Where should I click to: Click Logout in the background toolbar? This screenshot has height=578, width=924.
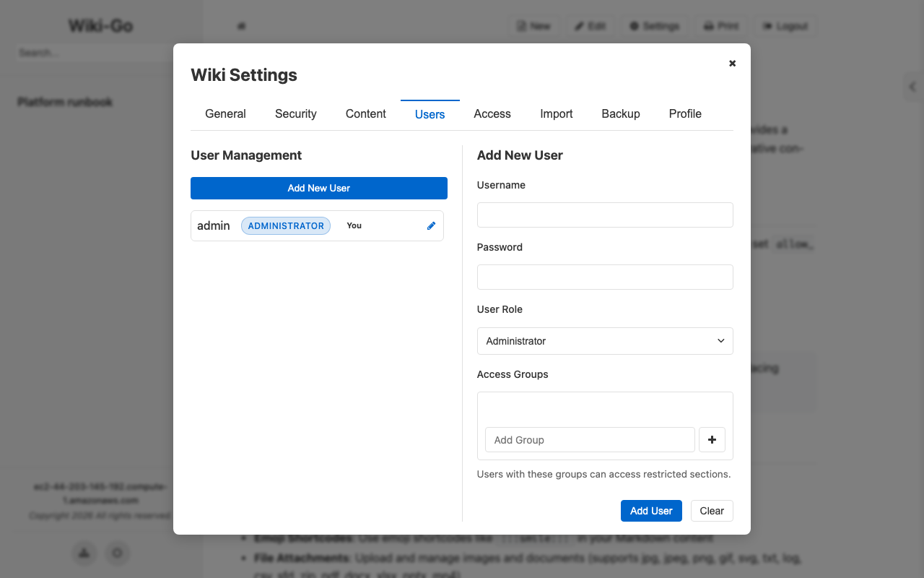click(x=785, y=26)
